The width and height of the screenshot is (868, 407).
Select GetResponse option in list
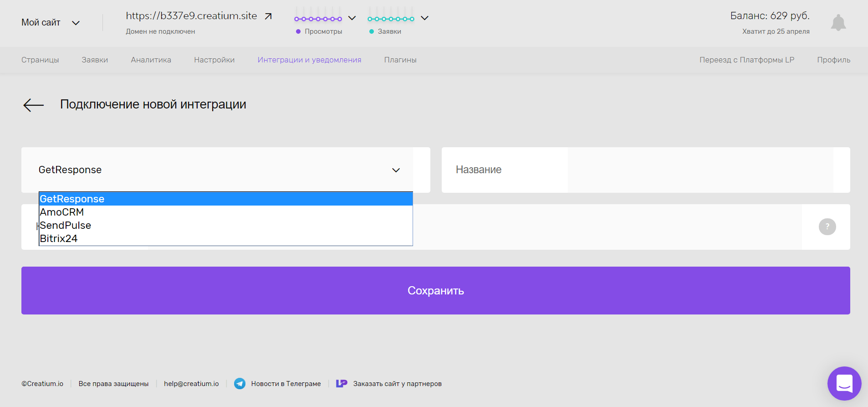(x=226, y=199)
